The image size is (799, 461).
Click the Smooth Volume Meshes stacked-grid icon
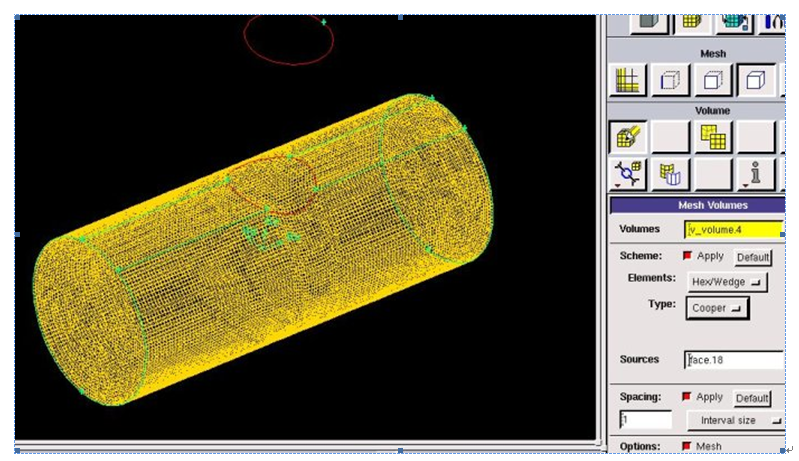coord(713,136)
